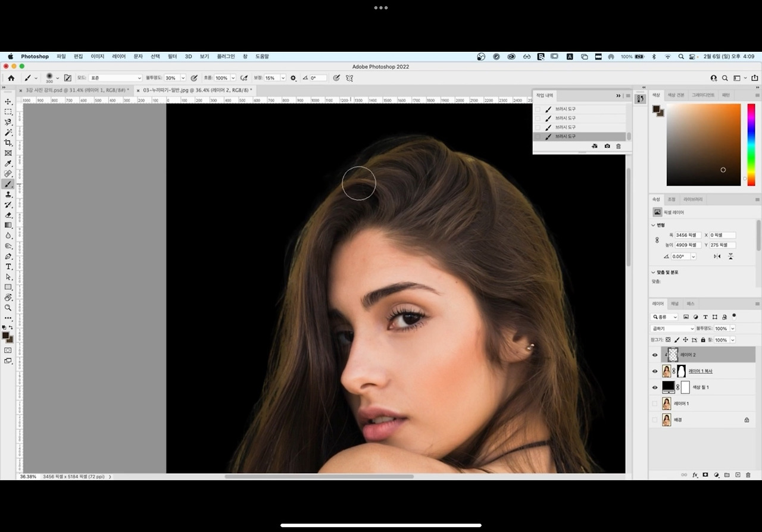
Task: Delete the selected layer
Action: [748, 475]
